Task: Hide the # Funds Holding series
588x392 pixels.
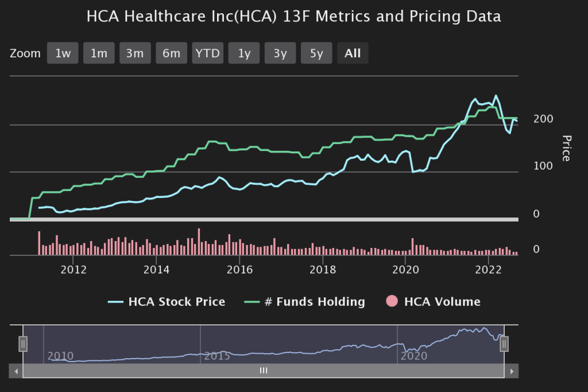Action: (x=314, y=301)
